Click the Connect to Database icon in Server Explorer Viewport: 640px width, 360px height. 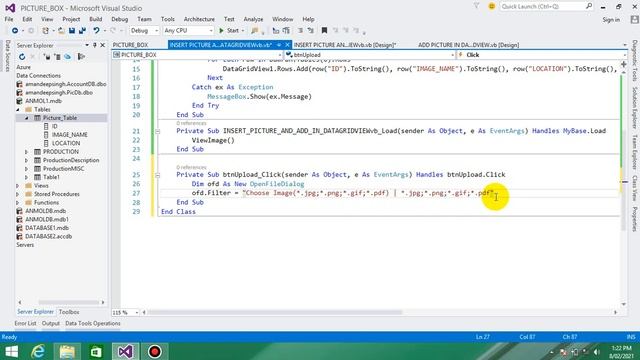[x=47, y=57]
